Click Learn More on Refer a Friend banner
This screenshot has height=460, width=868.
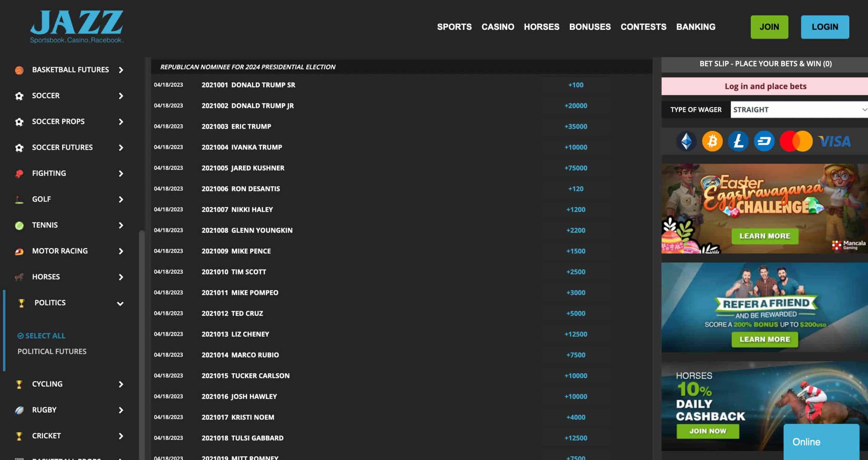click(765, 339)
